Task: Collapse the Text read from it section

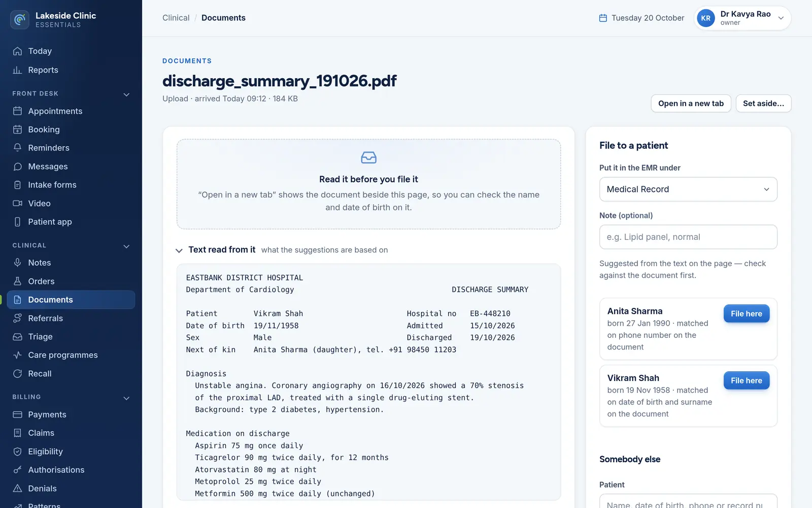Action: [179, 250]
